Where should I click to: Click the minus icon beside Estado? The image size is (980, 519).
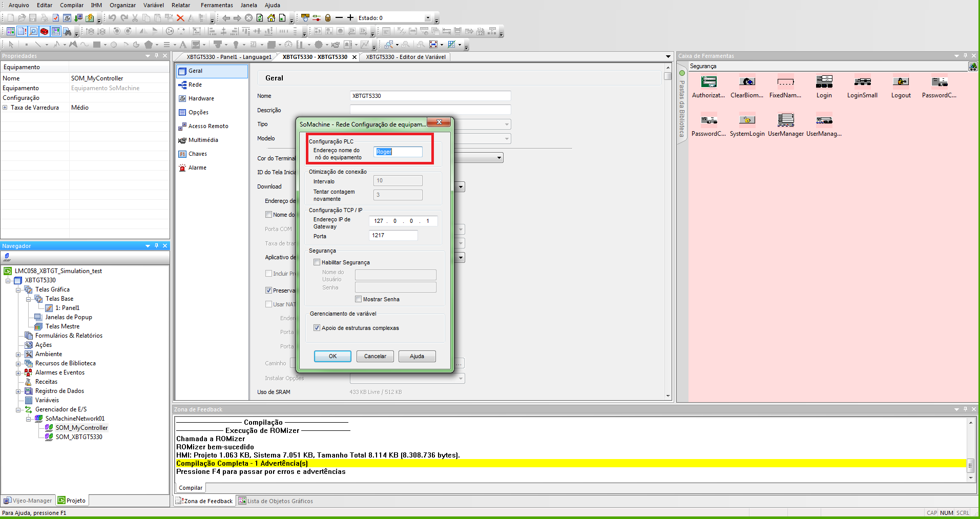pos(339,18)
